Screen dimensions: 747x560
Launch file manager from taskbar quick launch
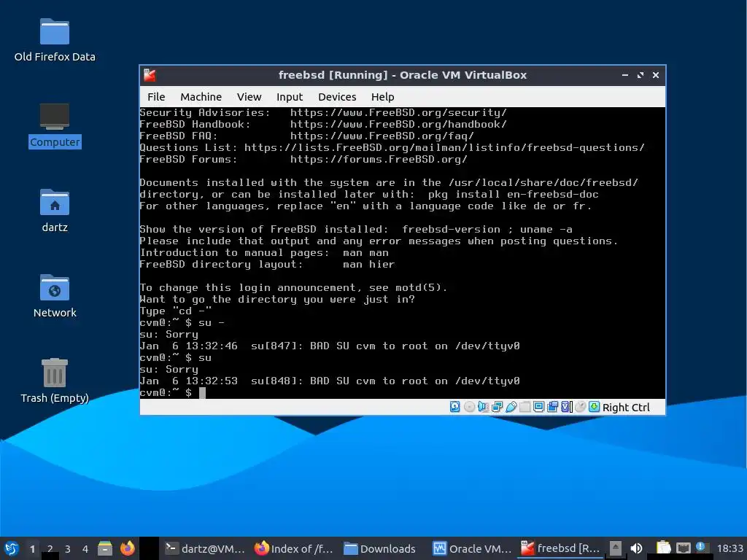pyautogui.click(x=105, y=548)
